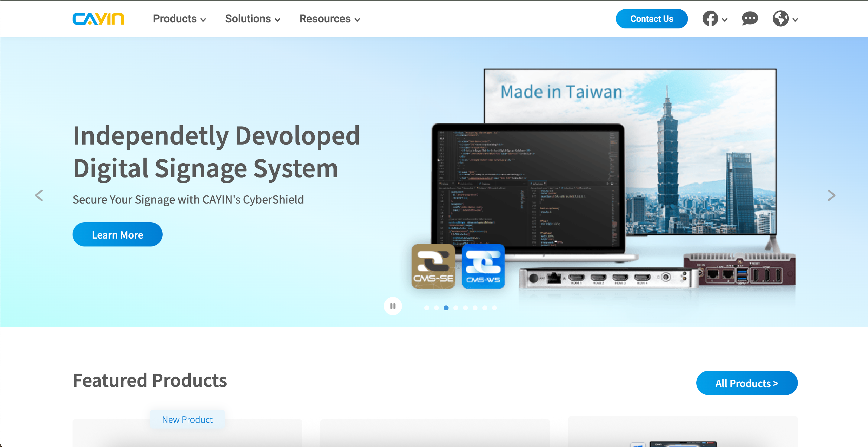Click the CMS-WS app icon

483,267
